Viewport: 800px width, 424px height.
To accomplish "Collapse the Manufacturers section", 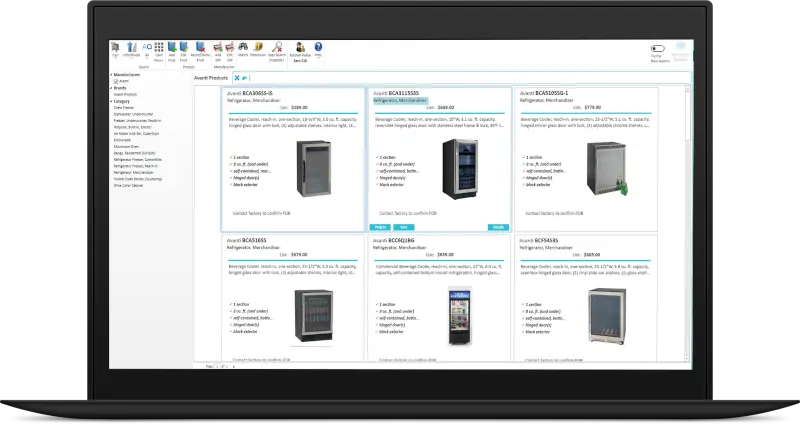I will pos(111,74).
